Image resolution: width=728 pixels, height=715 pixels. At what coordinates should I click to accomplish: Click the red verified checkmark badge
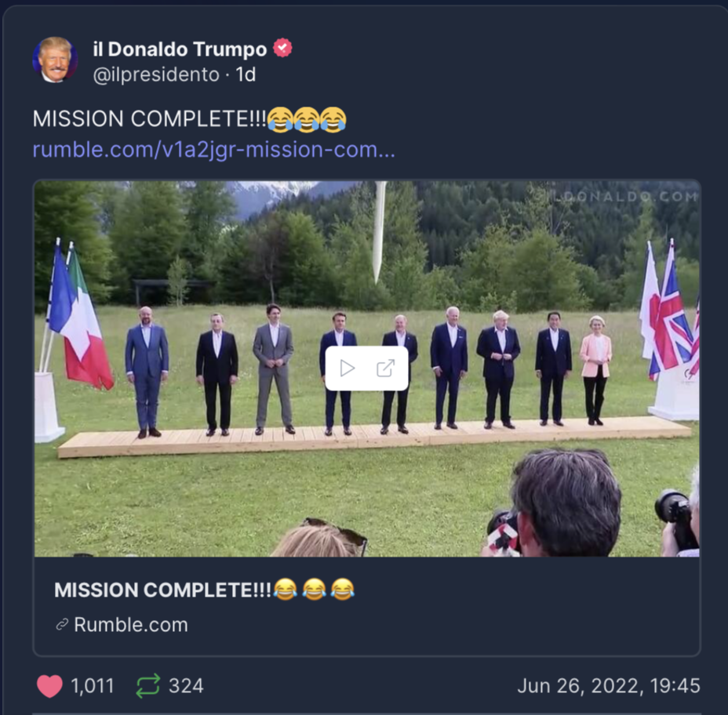(282, 48)
